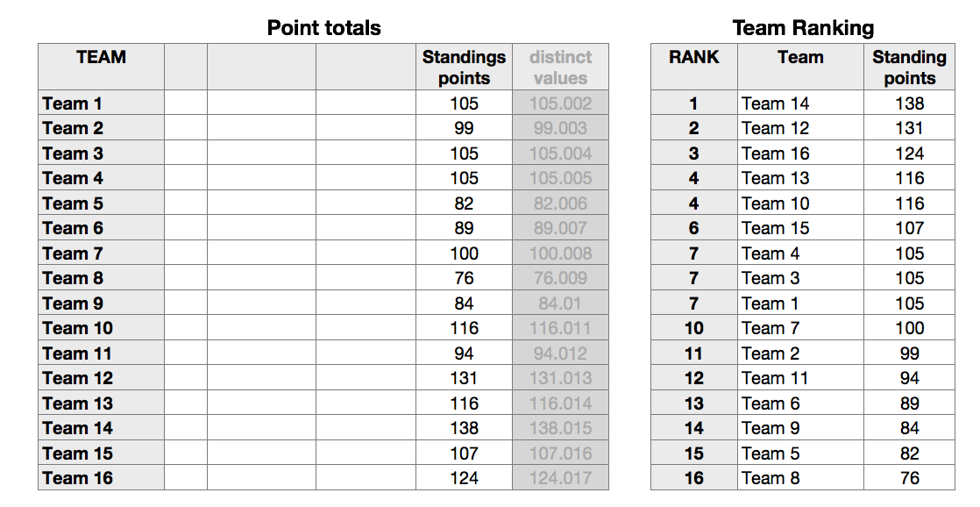Viewport: 980px width, 507px height.
Task: Click the distinct value 105.002 cell
Action: [x=560, y=104]
